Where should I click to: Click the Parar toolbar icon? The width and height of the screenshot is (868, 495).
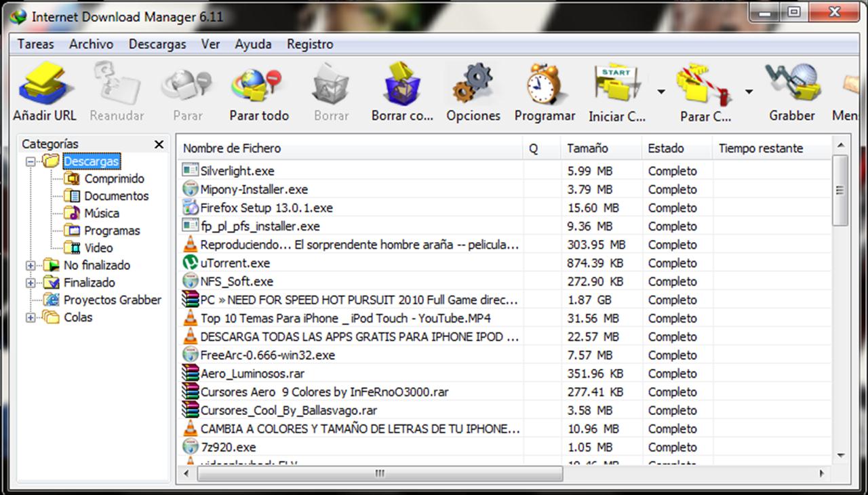[x=187, y=85]
